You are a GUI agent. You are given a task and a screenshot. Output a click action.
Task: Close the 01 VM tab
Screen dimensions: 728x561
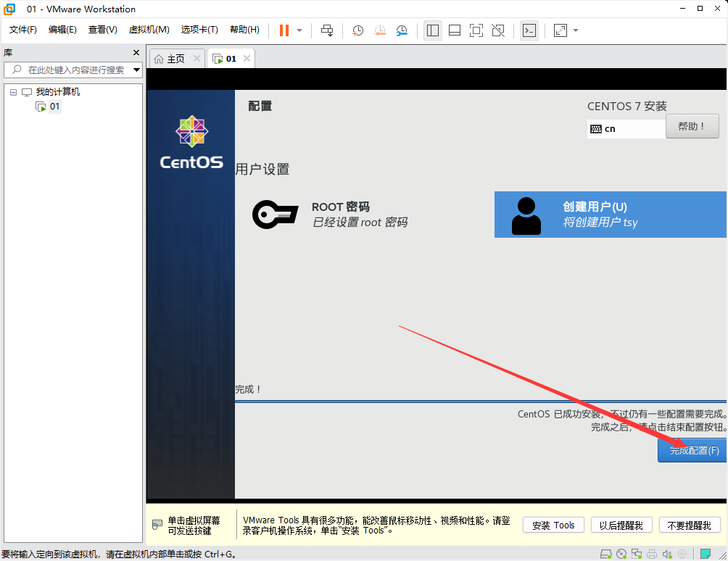pos(247,59)
